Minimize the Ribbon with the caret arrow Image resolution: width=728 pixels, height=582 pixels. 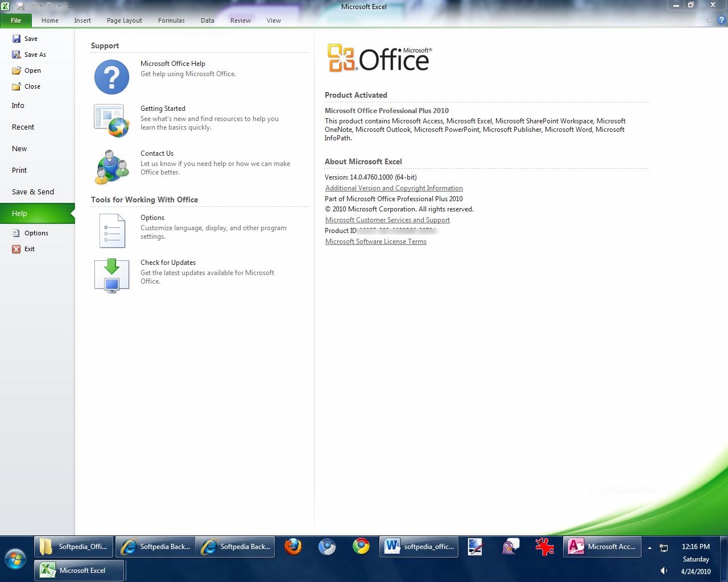tap(709, 20)
